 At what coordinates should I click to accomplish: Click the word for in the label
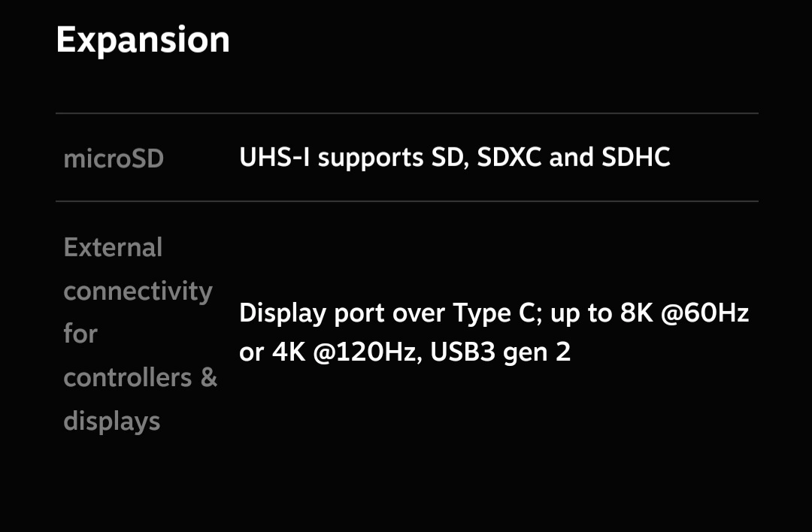pos(80,334)
